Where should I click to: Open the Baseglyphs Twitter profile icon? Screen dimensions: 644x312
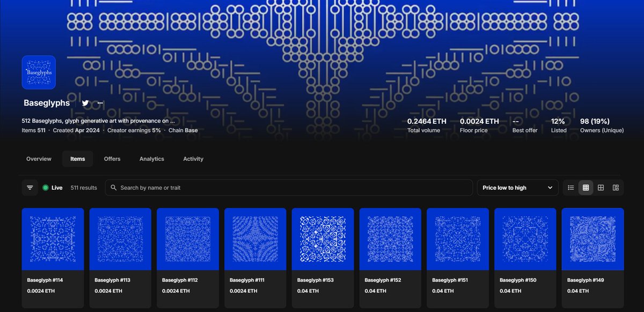[x=85, y=103]
